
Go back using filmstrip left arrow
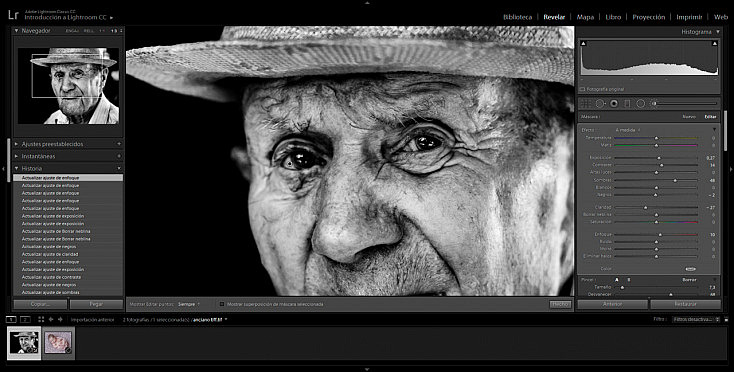click(x=51, y=319)
